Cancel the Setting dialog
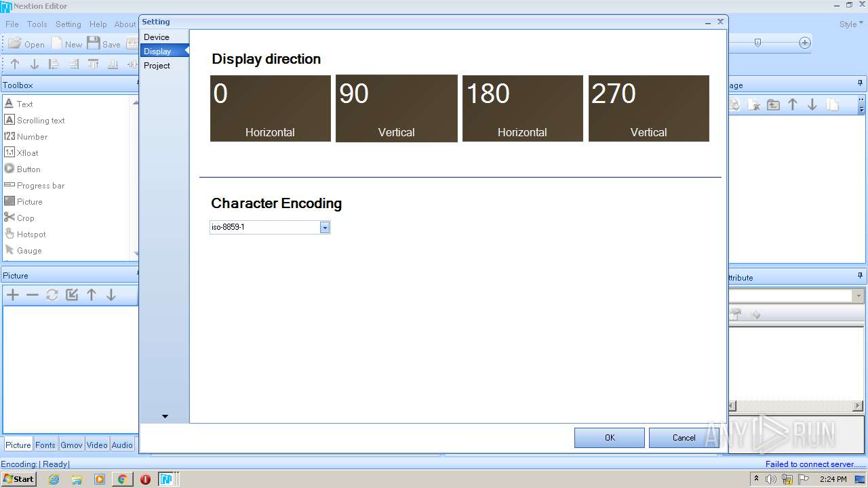868x488 pixels. pyautogui.click(x=684, y=438)
